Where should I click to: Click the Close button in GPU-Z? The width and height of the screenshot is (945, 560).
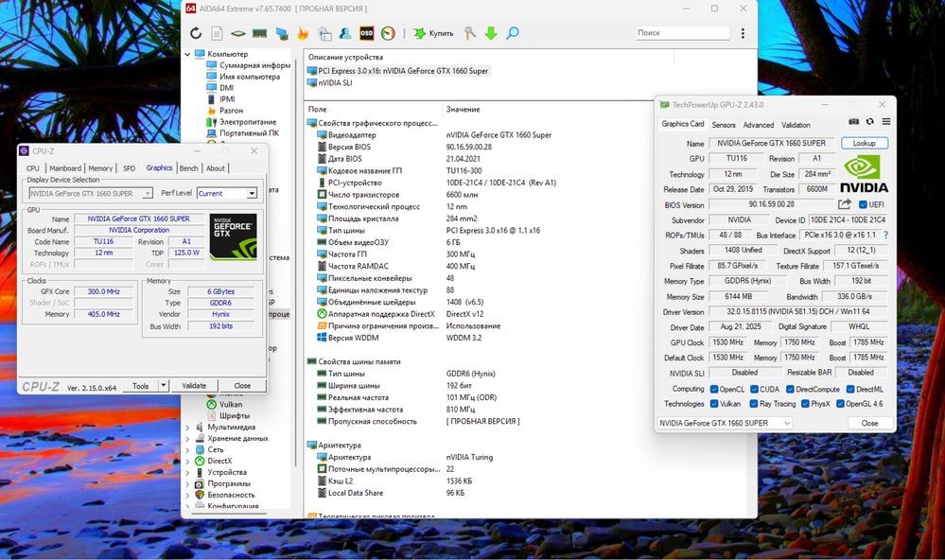pos(869,423)
